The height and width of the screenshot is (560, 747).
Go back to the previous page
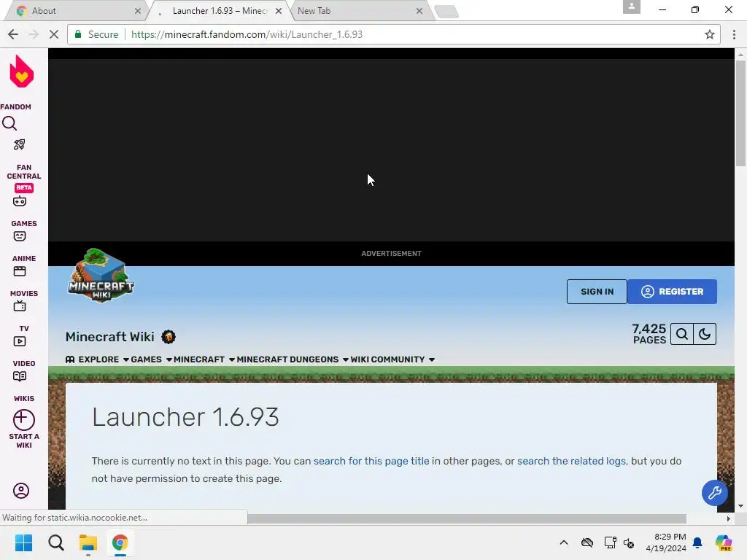13,34
